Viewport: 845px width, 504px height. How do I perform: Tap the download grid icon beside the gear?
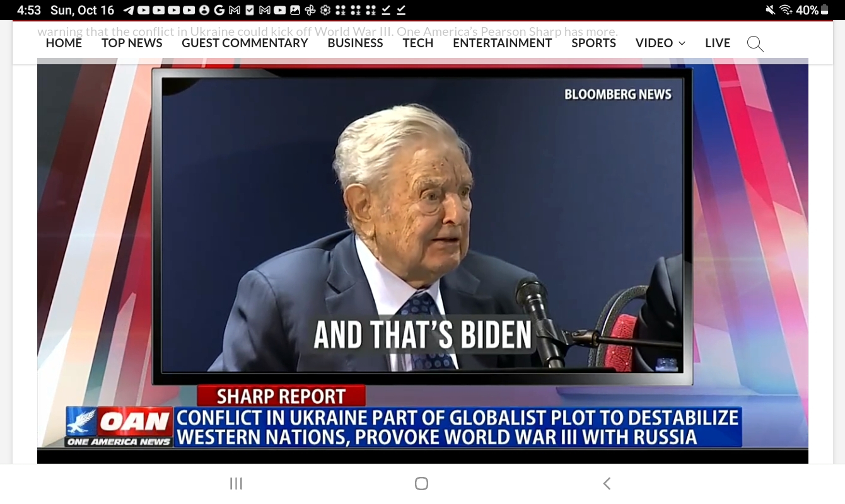pos(341,10)
